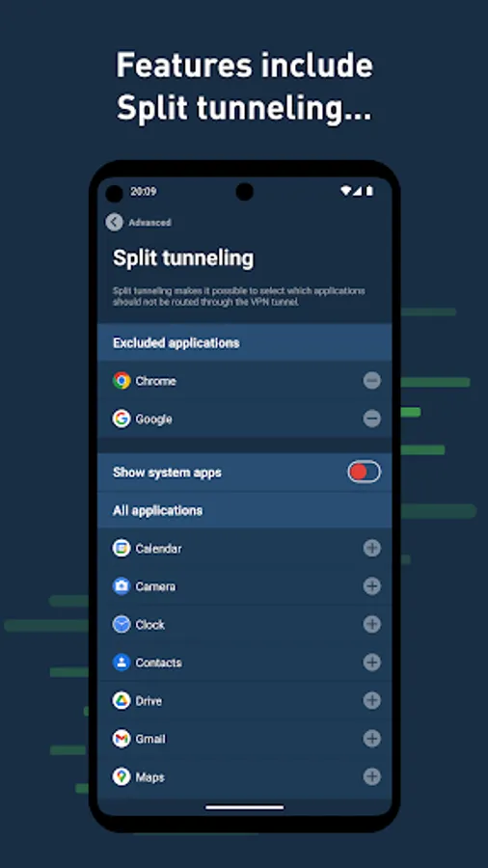
Task: Add Drive to excluded list
Action: point(372,700)
